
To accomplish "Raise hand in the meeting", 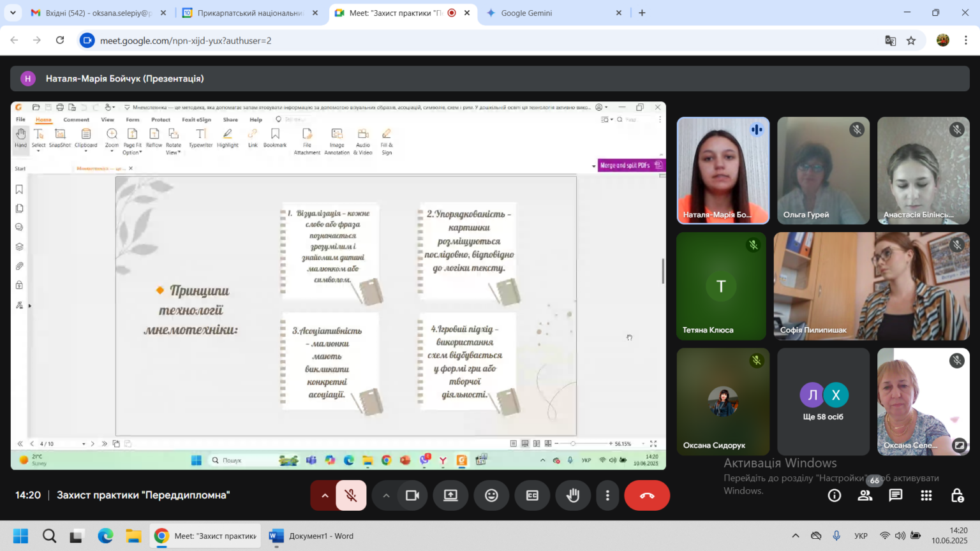I will point(573,496).
